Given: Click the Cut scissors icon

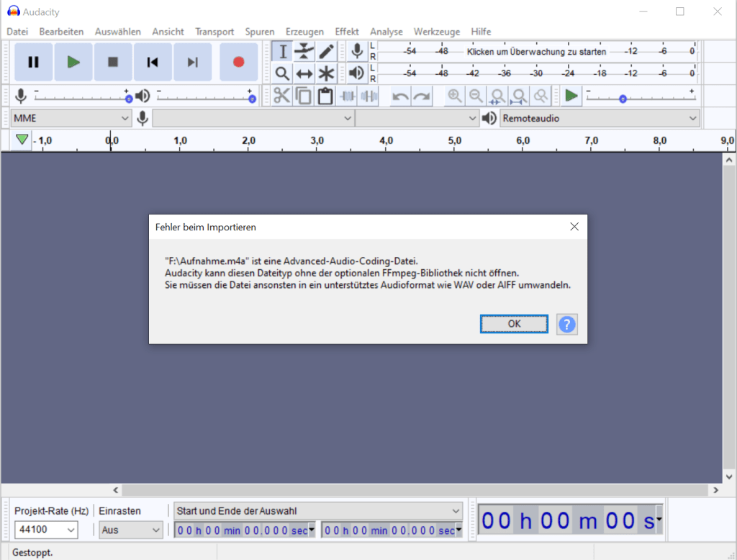Looking at the screenshot, I should (x=281, y=96).
